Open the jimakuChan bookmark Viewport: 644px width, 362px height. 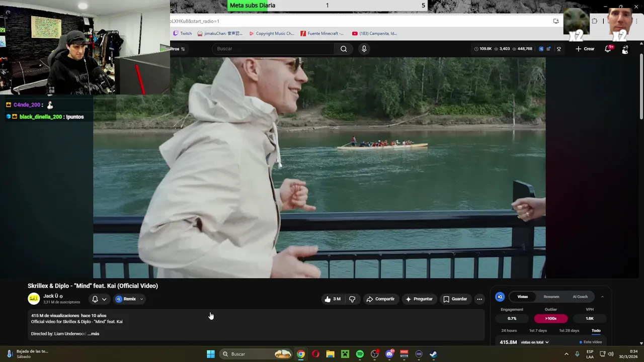click(x=220, y=34)
